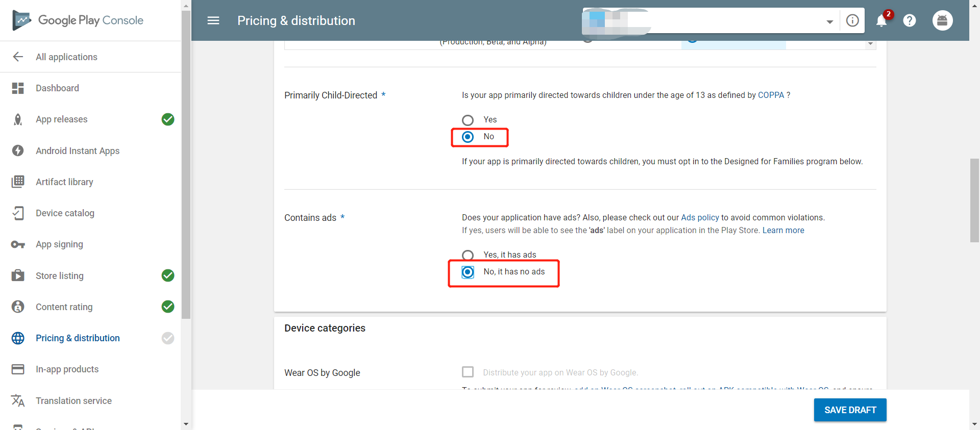980x430 pixels.
Task: Click the In-app products card icon
Action: (18, 369)
